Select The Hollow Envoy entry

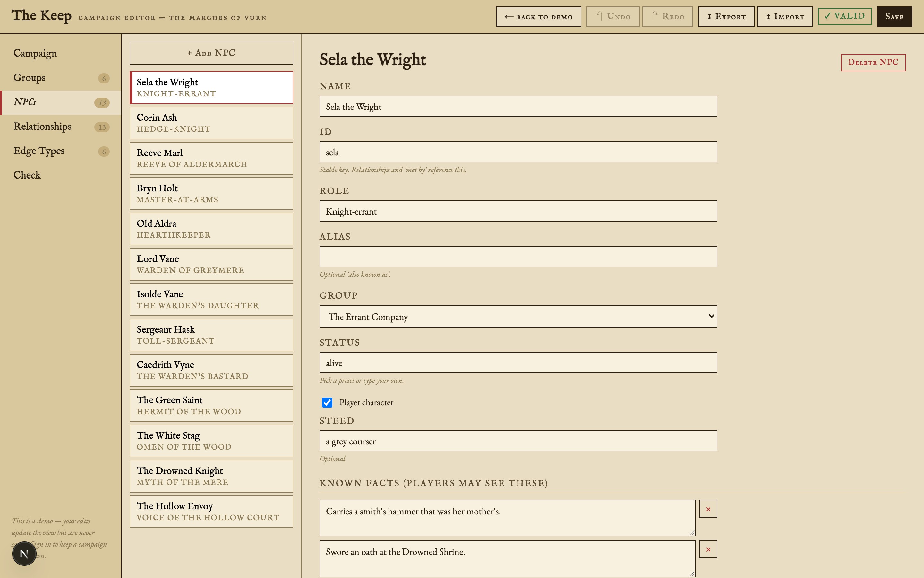(x=211, y=512)
